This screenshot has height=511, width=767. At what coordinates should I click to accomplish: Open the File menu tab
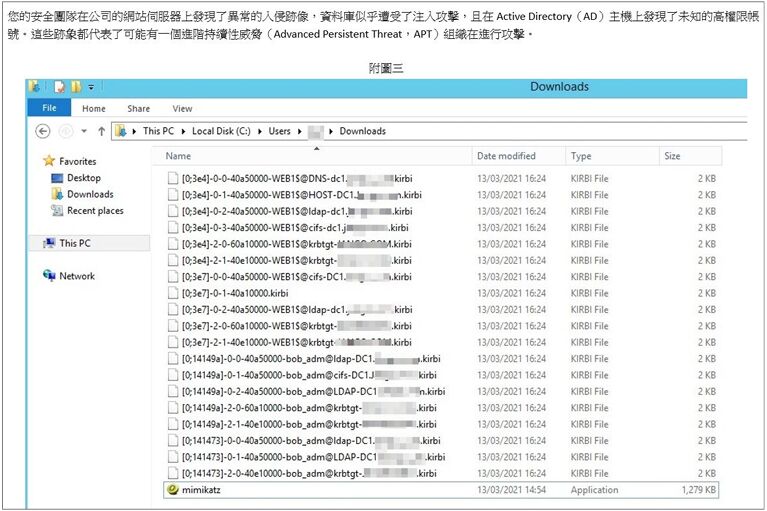coord(49,108)
